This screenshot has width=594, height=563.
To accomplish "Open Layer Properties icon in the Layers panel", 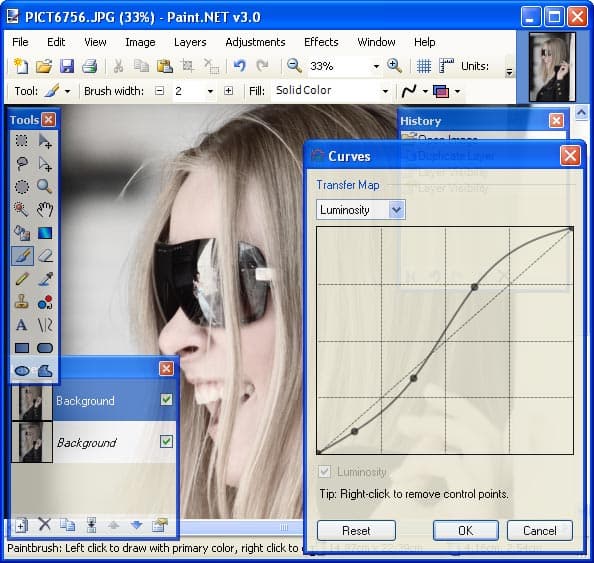I will coord(159,525).
